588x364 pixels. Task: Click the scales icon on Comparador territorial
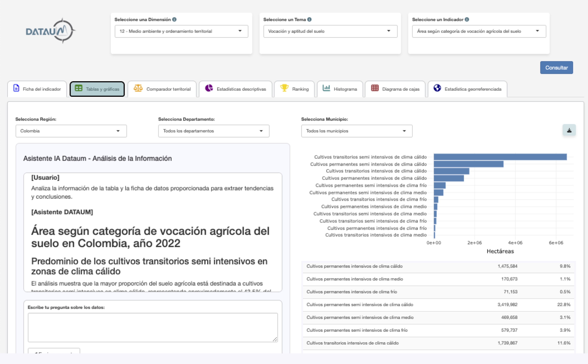pyautogui.click(x=138, y=89)
